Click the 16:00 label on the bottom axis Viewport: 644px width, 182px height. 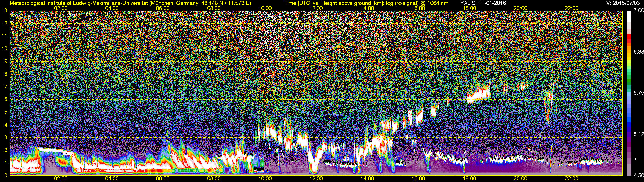(418, 179)
